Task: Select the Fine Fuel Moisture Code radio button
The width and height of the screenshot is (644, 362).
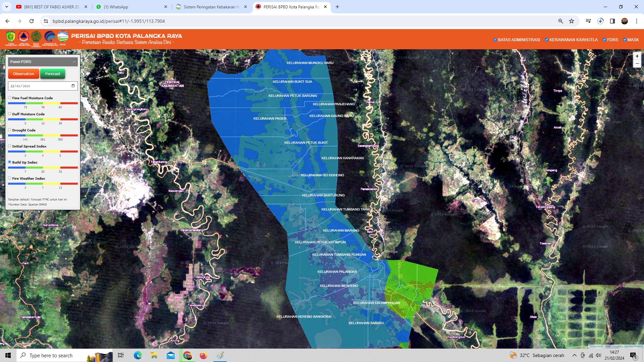Action: click(10, 98)
